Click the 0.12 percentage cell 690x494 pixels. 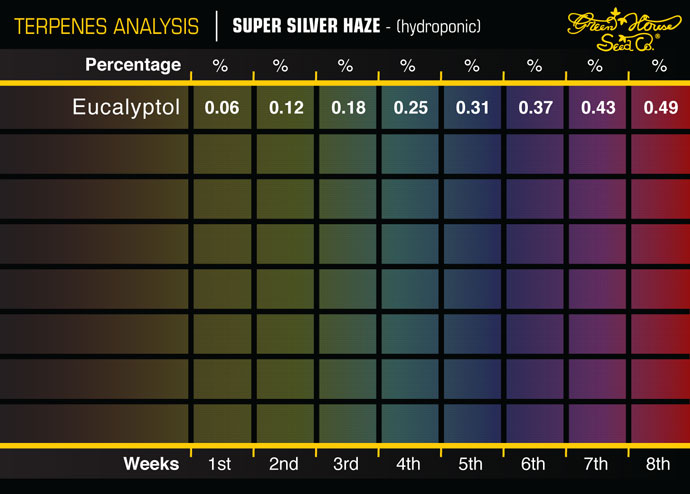click(x=285, y=108)
